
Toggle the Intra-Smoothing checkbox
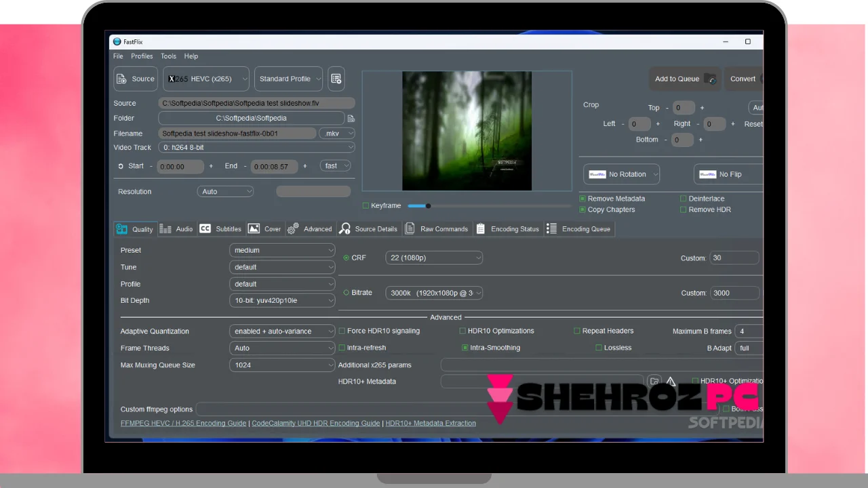tap(465, 348)
